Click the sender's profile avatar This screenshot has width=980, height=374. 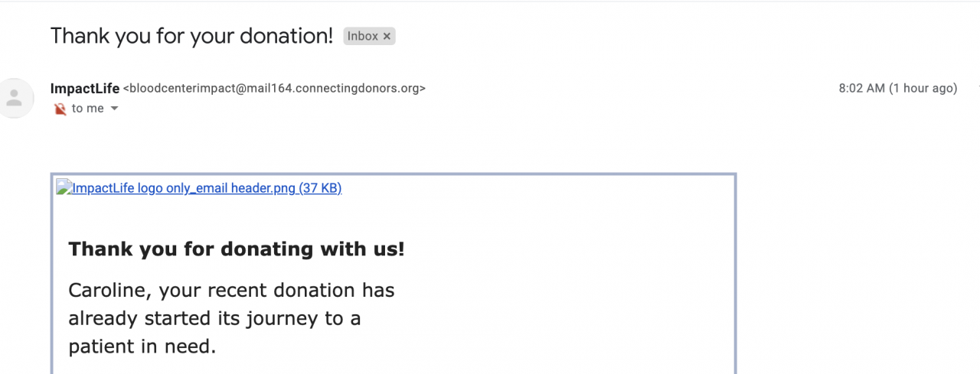15,98
